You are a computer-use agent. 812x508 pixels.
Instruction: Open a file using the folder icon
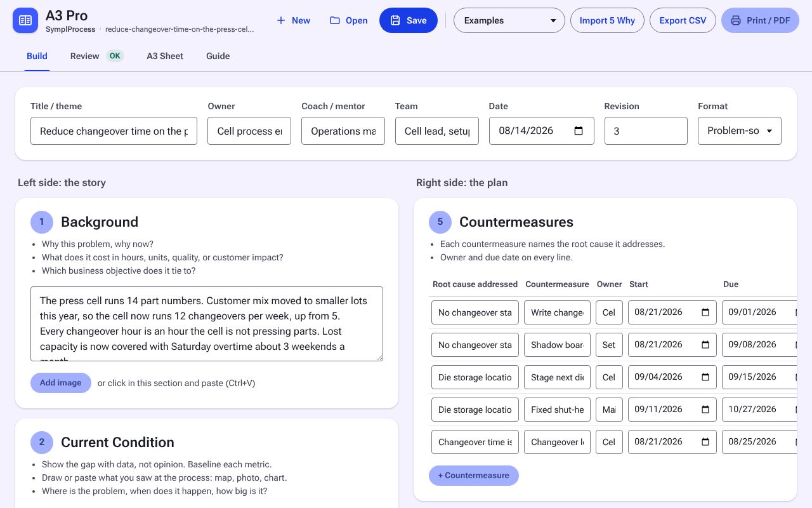coord(335,20)
